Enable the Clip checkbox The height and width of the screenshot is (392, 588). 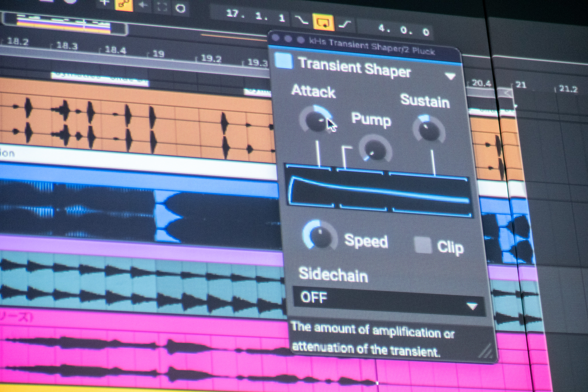click(423, 245)
